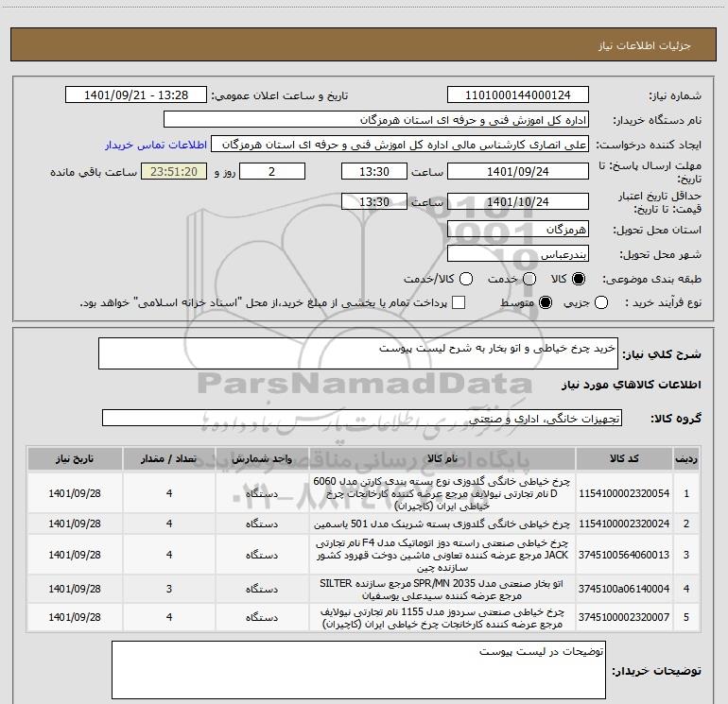Click the delivery city field بندرعباس
This screenshot has height=704, width=728.
pos(518,253)
